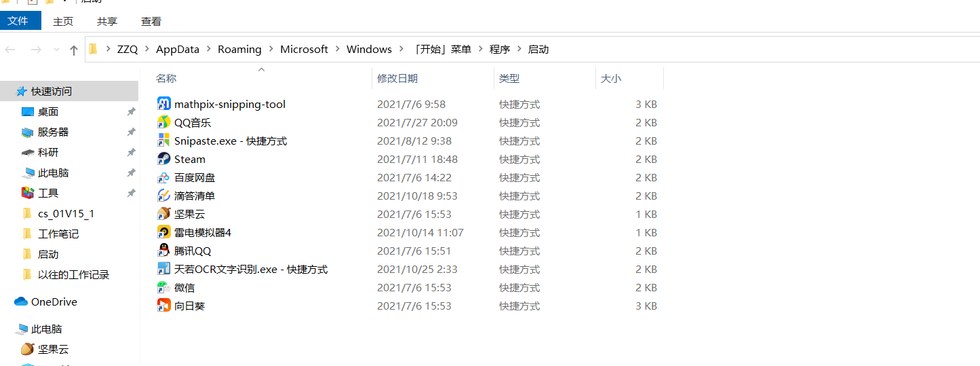Click the 腾讯QQ penguin icon

(x=163, y=251)
